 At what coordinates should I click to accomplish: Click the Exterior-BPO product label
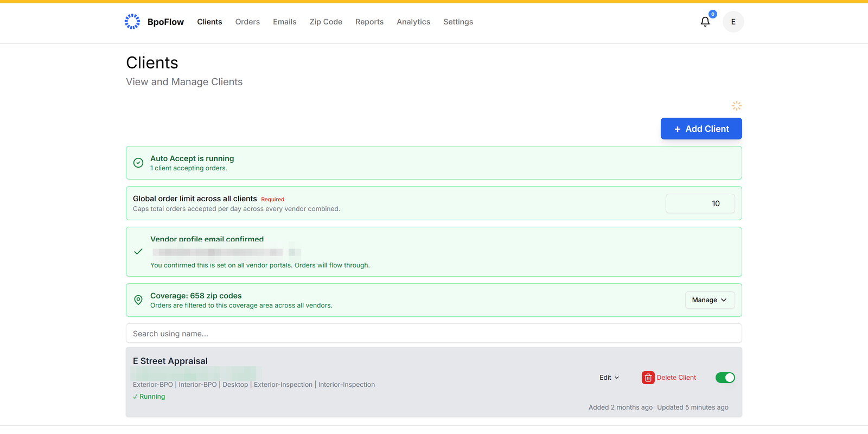[153, 385]
